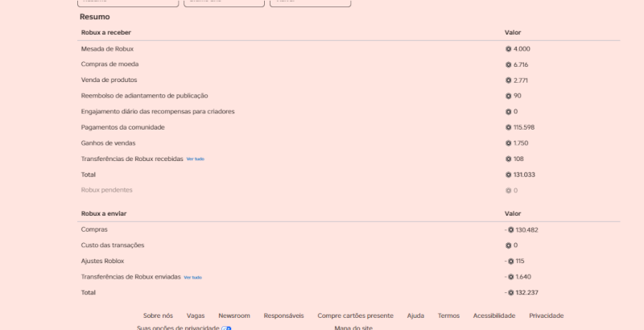Viewport: 644px width, 330px height.
Task: Click the 4.000 value
Action: [x=522, y=49]
